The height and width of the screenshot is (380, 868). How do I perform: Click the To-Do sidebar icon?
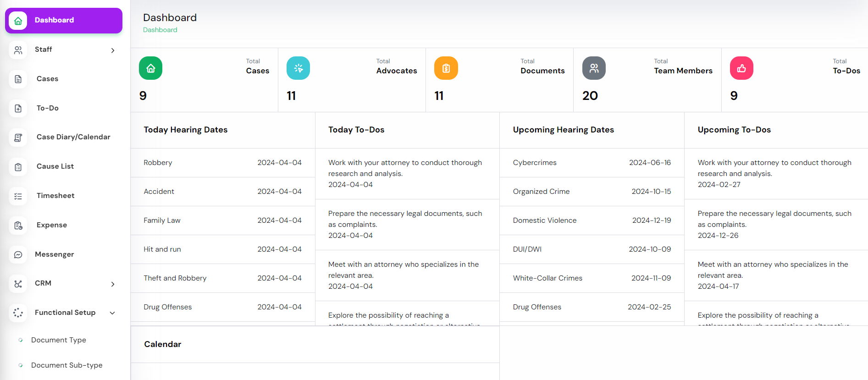tap(18, 108)
